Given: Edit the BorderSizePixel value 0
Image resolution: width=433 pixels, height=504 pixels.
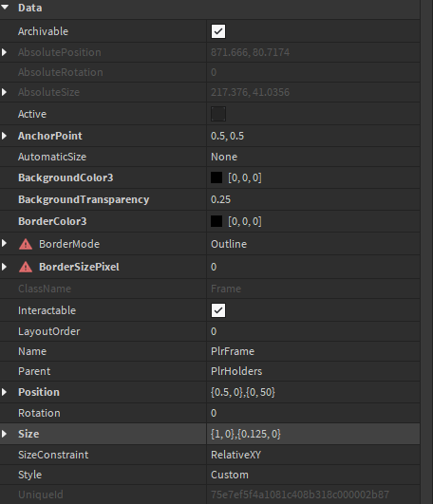Looking at the screenshot, I should [x=313, y=267].
